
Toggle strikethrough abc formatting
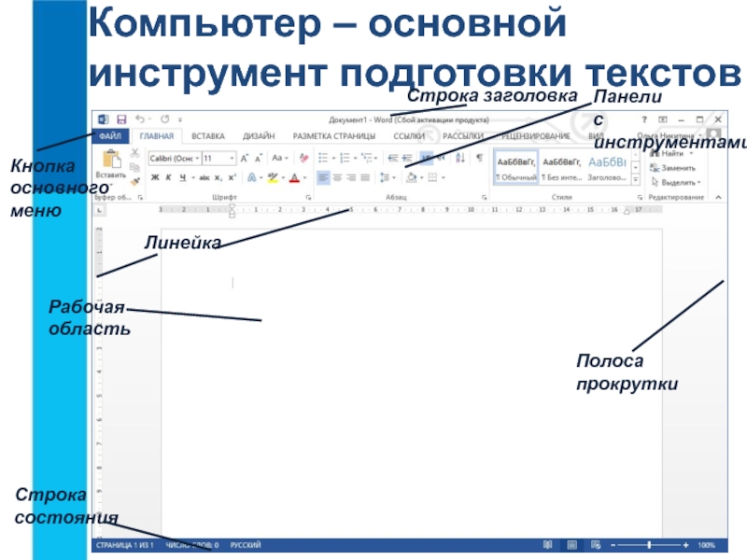coord(204,177)
